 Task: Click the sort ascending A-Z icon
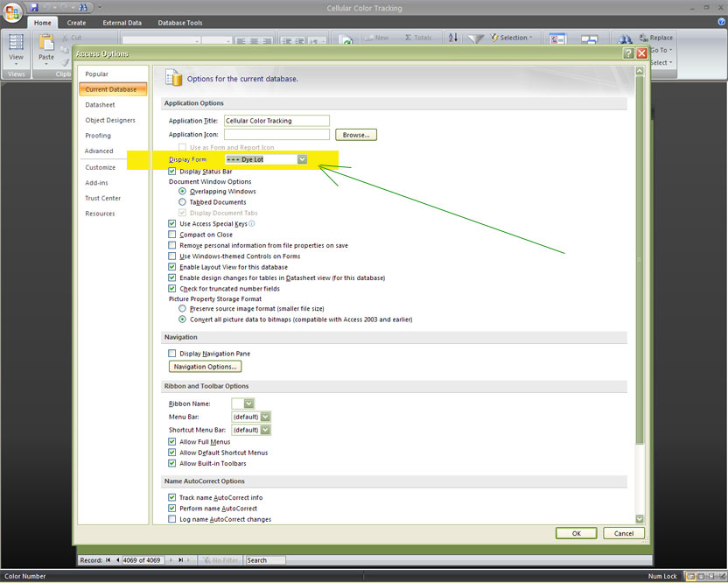click(x=453, y=38)
